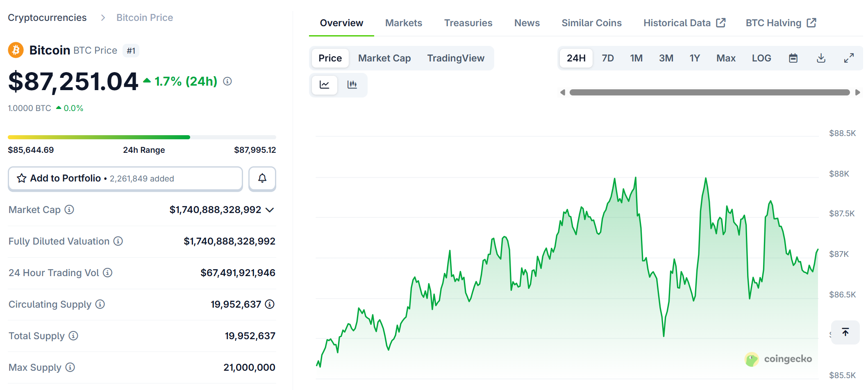Image resolution: width=868 pixels, height=390 pixels.
Task: Switch to the 7D chart period
Action: click(x=608, y=58)
